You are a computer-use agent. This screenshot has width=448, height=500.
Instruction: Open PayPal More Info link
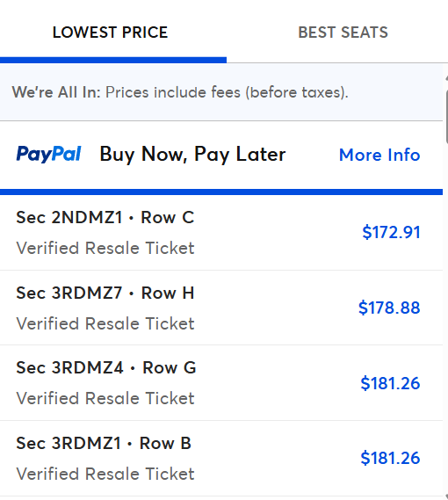[x=379, y=155]
